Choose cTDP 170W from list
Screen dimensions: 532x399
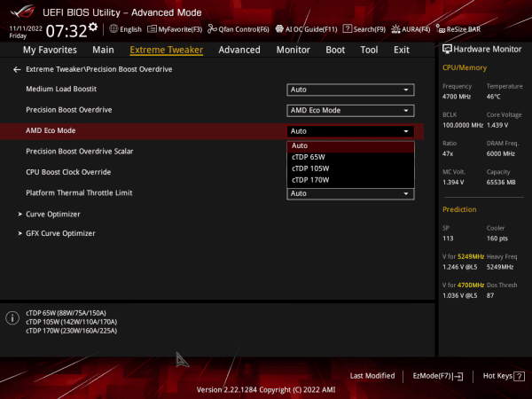coord(310,180)
